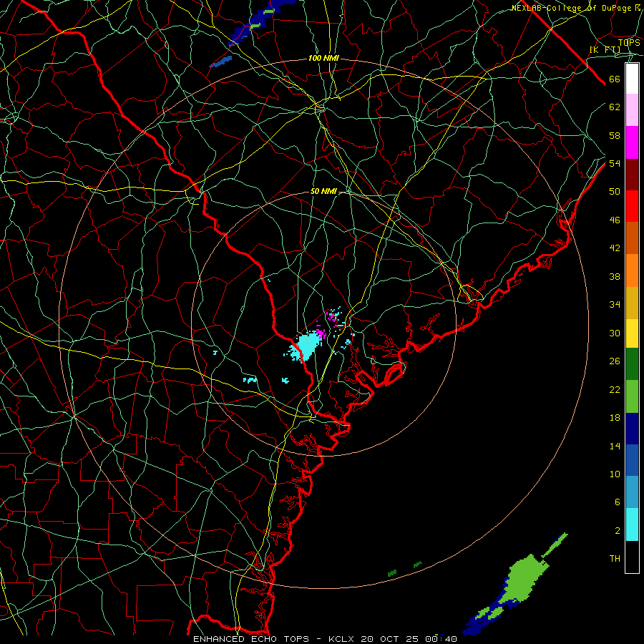
Task: Click the NEXLAB-College of DuPage credit
Action: [x=572, y=8]
